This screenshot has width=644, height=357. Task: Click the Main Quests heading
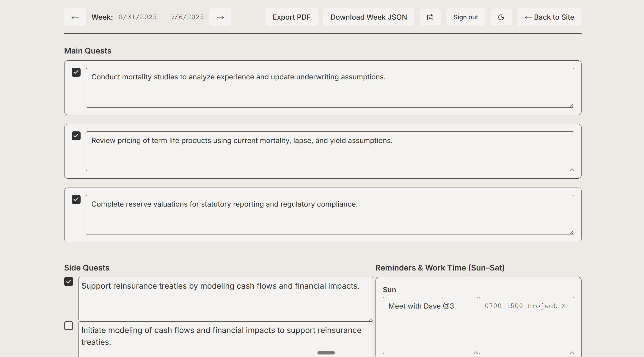[88, 51]
